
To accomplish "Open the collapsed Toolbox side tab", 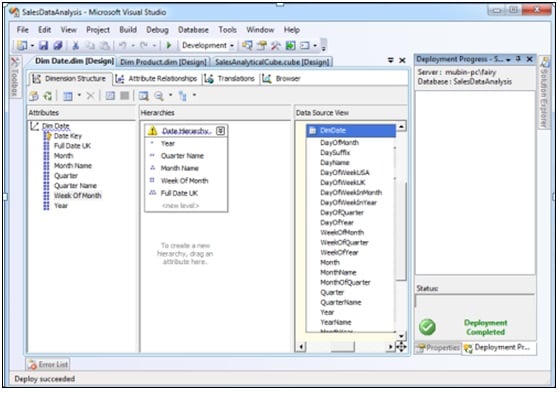I will click(x=14, y=77).
